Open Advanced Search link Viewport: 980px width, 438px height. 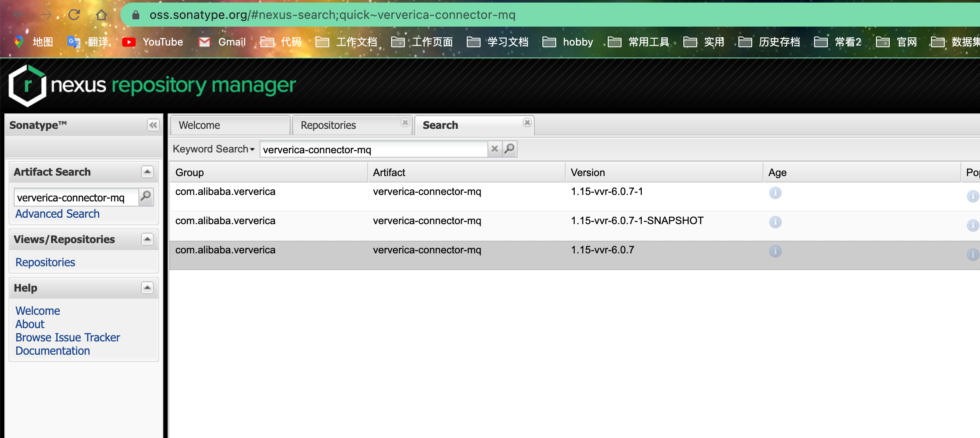(x=57, y=214)
